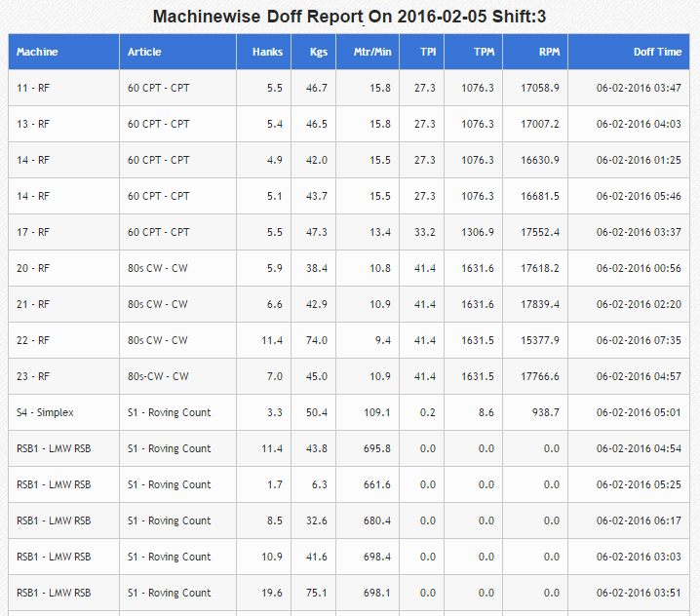Click machine cell 23 - RF

click(33, 376)
